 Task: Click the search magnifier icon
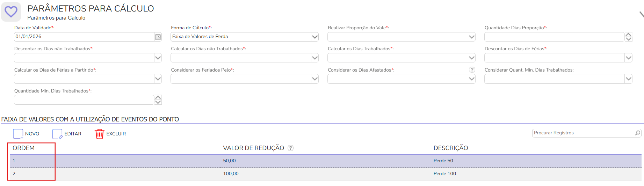click(638, 133)
